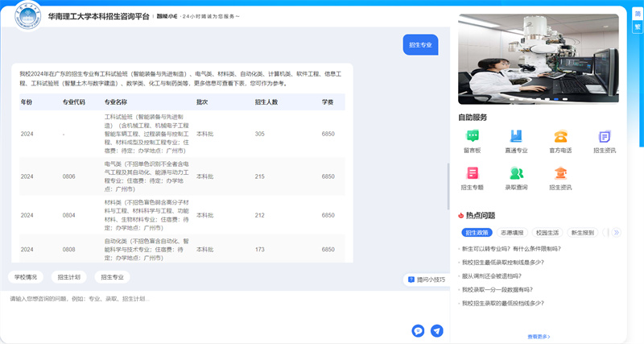Open 招生资讯 with the purple document icon
Screen dimensions: 644x344
click(605, 136)
